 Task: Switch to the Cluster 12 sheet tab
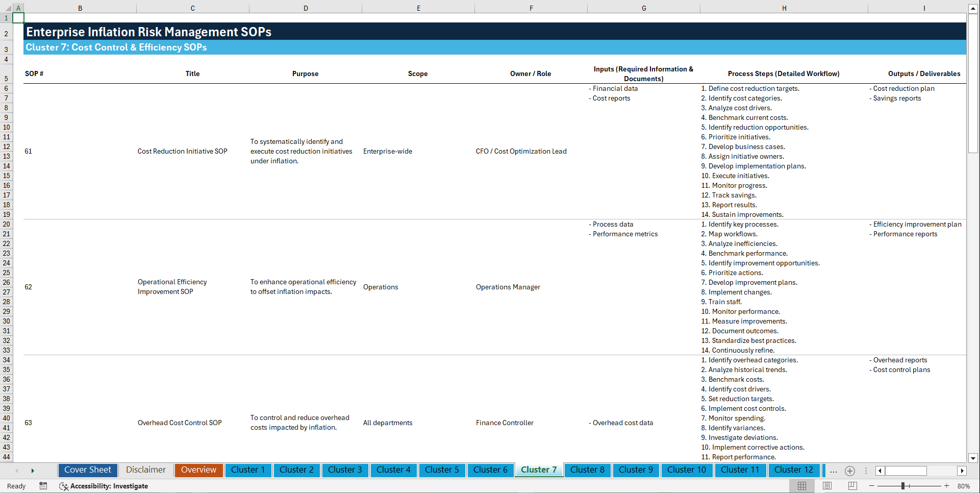coord(794,470)
